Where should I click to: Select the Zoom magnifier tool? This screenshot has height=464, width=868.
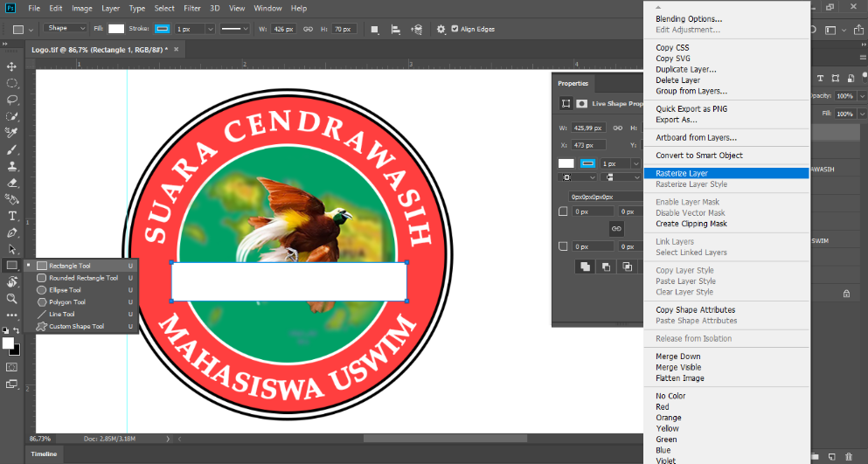click(x=11, y=299)
